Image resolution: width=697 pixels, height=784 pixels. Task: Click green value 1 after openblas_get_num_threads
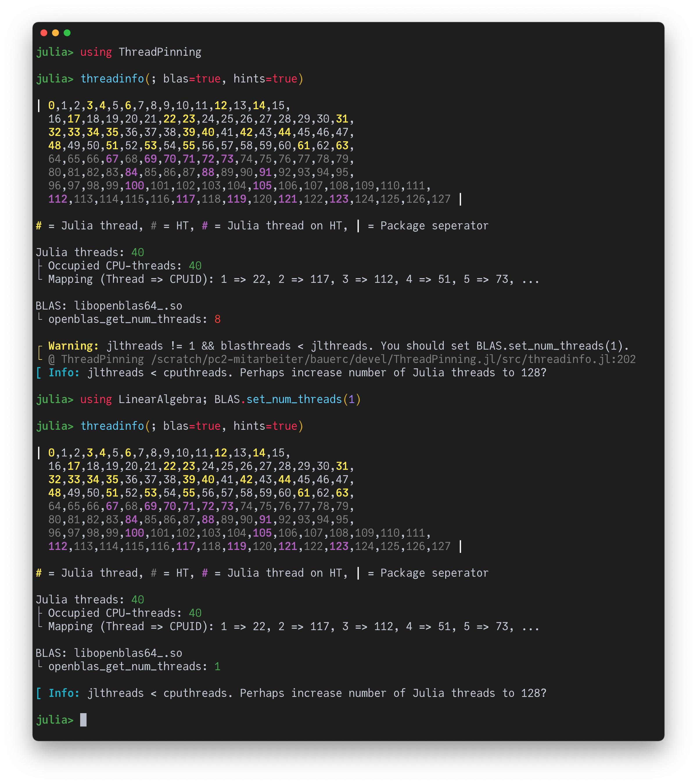pos(218,667)
